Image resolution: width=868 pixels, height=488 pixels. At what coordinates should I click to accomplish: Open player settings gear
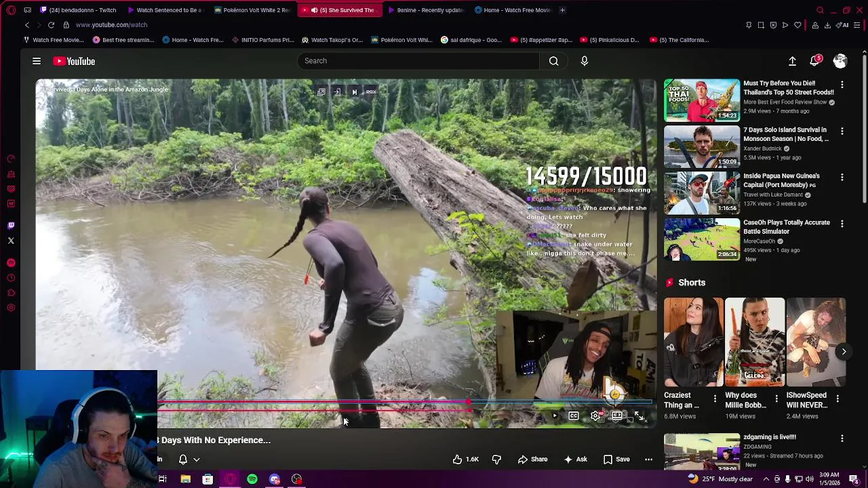(596, 415)
